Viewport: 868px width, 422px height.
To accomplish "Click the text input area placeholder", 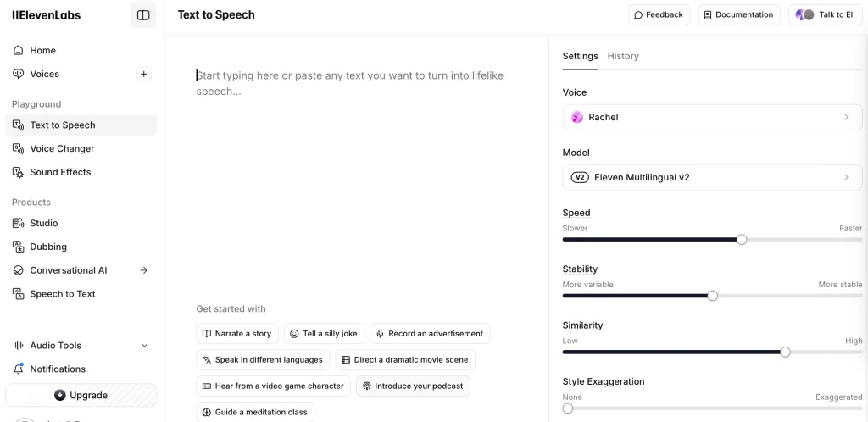I will (350, 84).
